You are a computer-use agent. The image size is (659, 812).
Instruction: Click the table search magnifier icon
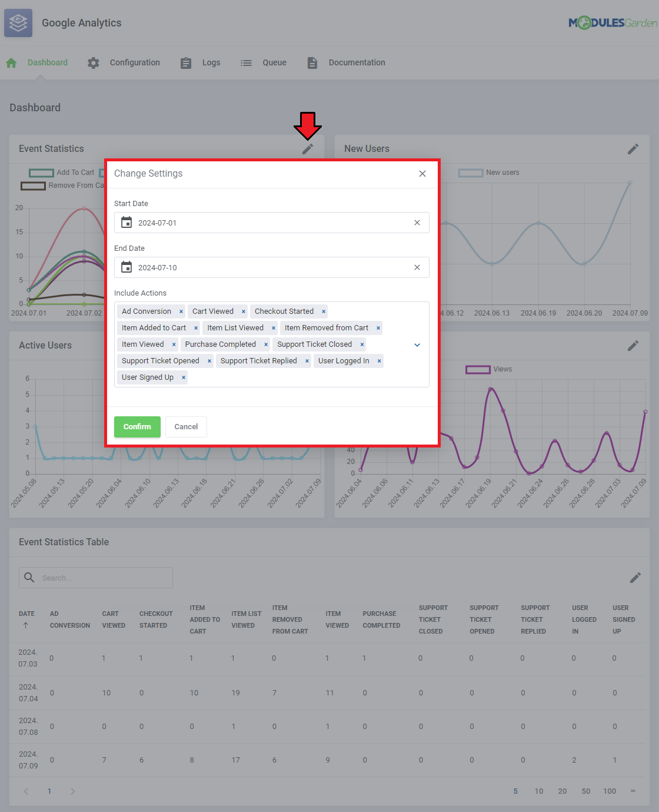[x=29, y=578]
